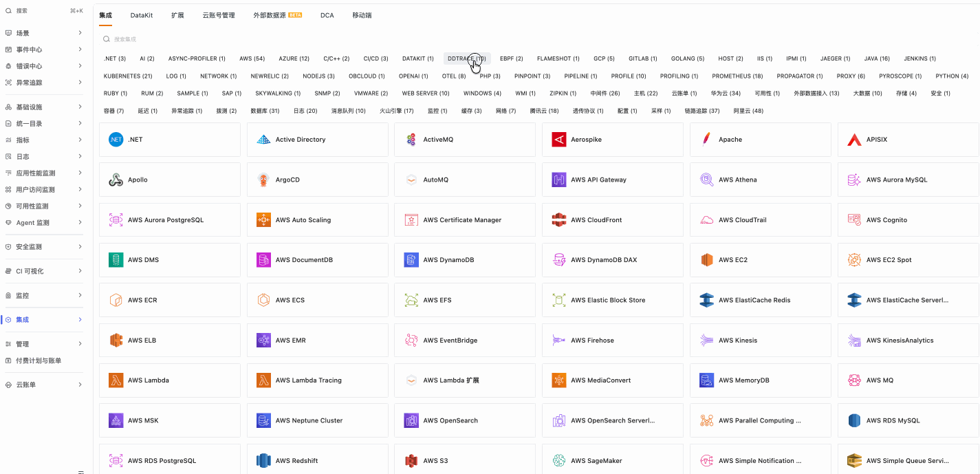The image size is (980, 474).
Task: Click the Active Directory pyramid icon
Action: click(263, 140)
